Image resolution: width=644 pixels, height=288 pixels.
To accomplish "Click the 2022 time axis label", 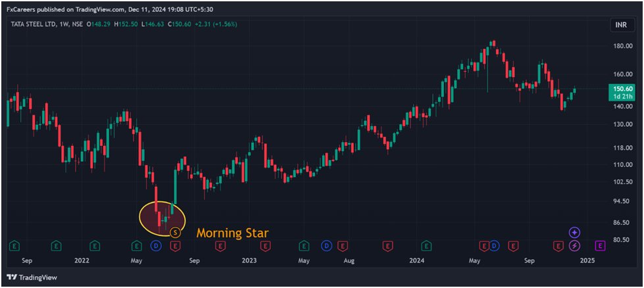I will pyautogui.click(x=82, y=260).
